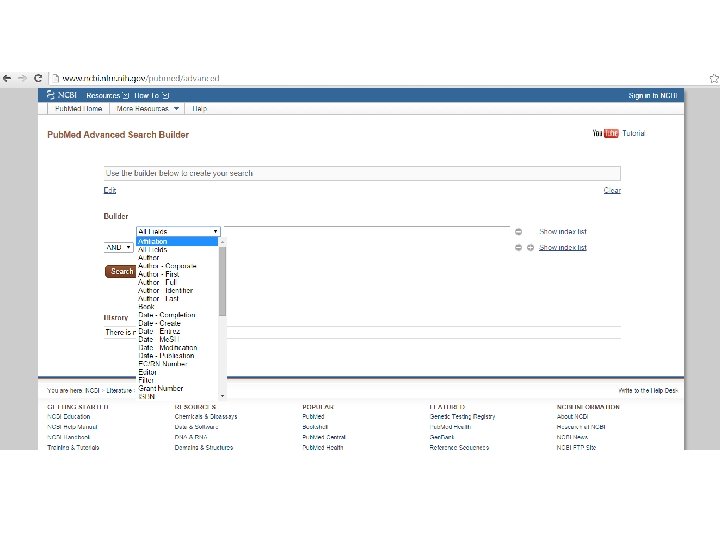This screenshot has height=540, width=720.
Task: Click the Clear link under search box
Action: click(x=612, y=190)
